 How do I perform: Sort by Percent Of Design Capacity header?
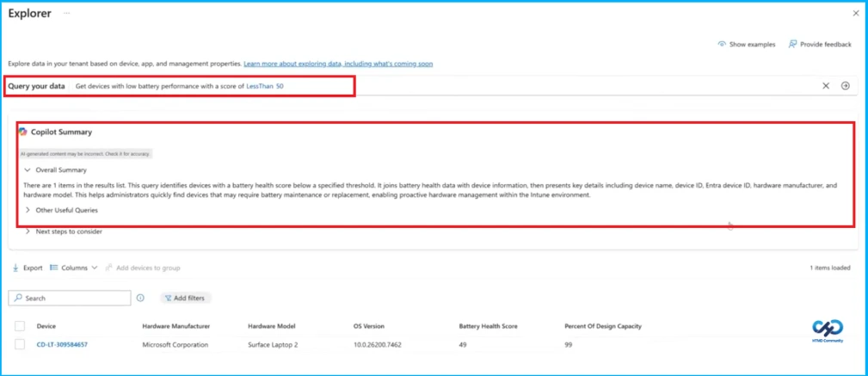603,326
